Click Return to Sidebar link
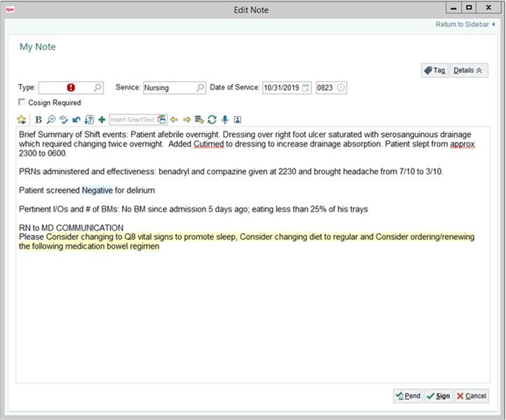The image size is (506, 420). point(465,25)
